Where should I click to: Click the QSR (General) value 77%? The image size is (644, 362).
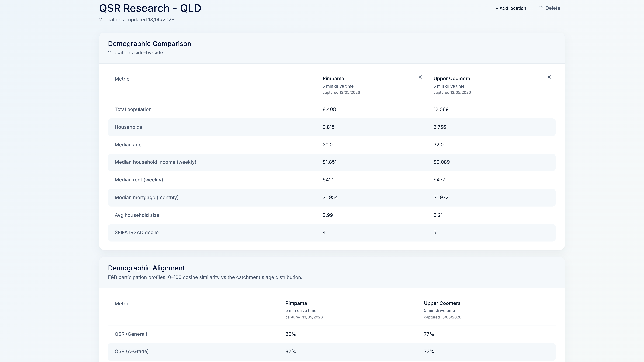(x=429, y=334)
